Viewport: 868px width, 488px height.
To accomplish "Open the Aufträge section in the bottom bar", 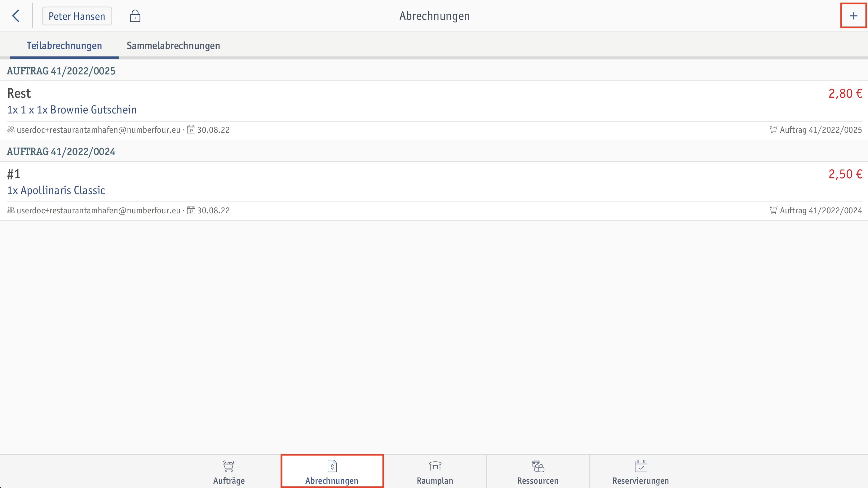I will 229,472.
